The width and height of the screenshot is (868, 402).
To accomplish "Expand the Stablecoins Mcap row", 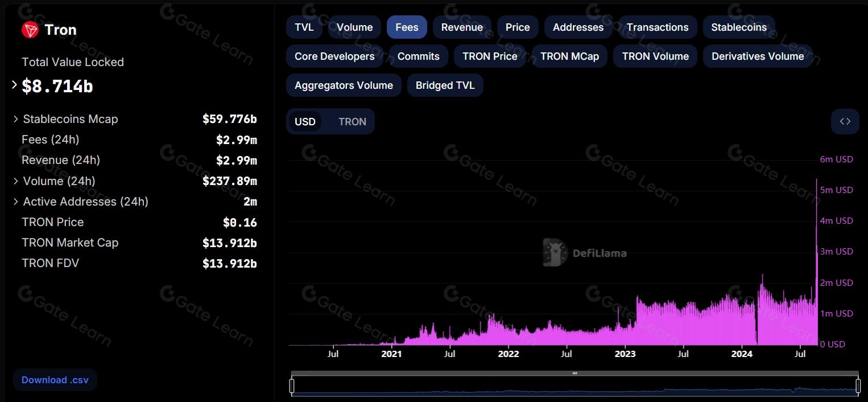I will (x=16, y=120).
